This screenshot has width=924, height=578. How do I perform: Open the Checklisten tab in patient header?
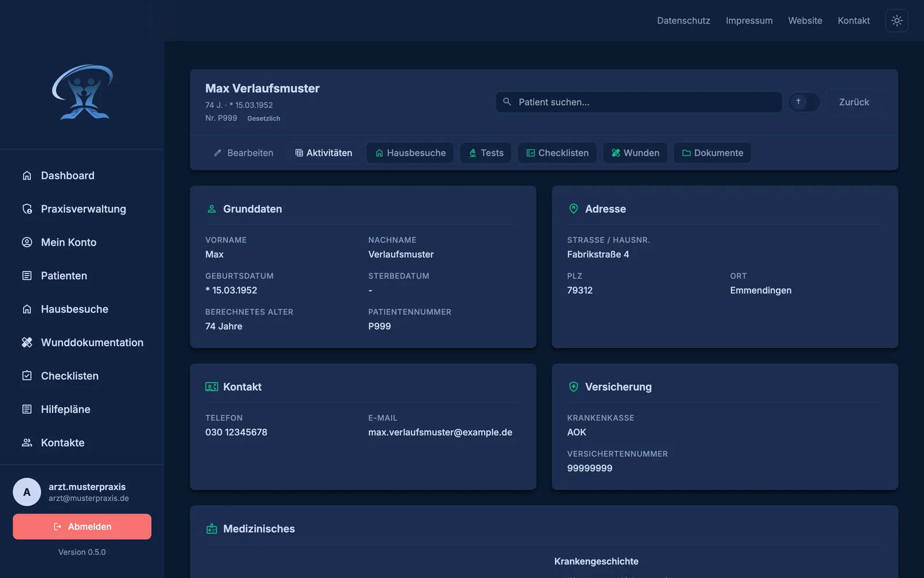coord(557,153)
